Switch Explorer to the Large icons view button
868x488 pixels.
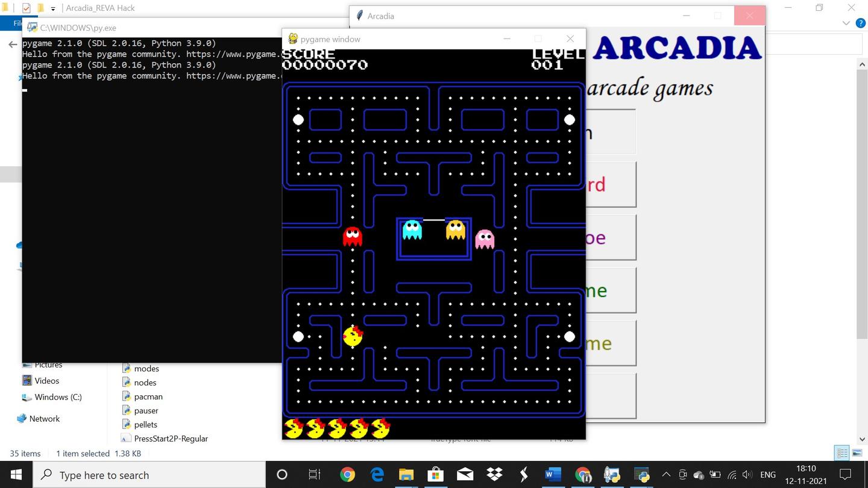click(857, 452)
